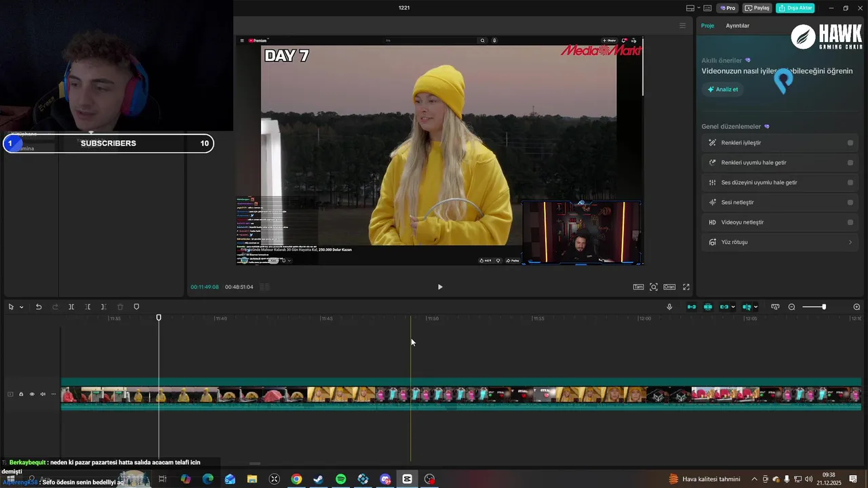Split the clip at the playhead
868x488 pixels.
coord(71,307)
